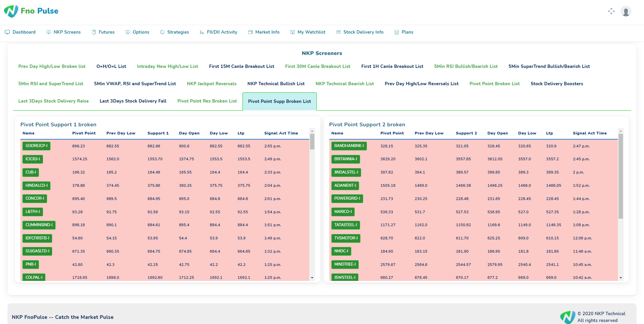Click the Fno Pulse brand name
644x324 pixels.
(x=39, y=11)
